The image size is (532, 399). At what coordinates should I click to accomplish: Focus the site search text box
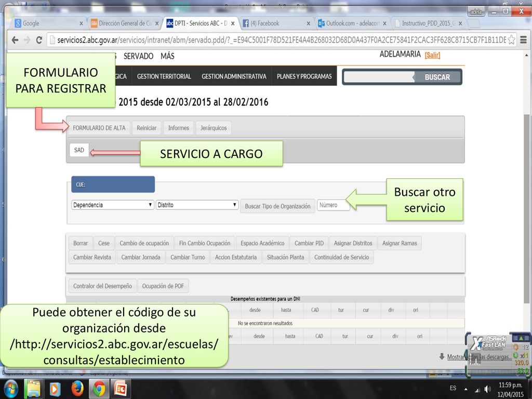coord(379,77)
